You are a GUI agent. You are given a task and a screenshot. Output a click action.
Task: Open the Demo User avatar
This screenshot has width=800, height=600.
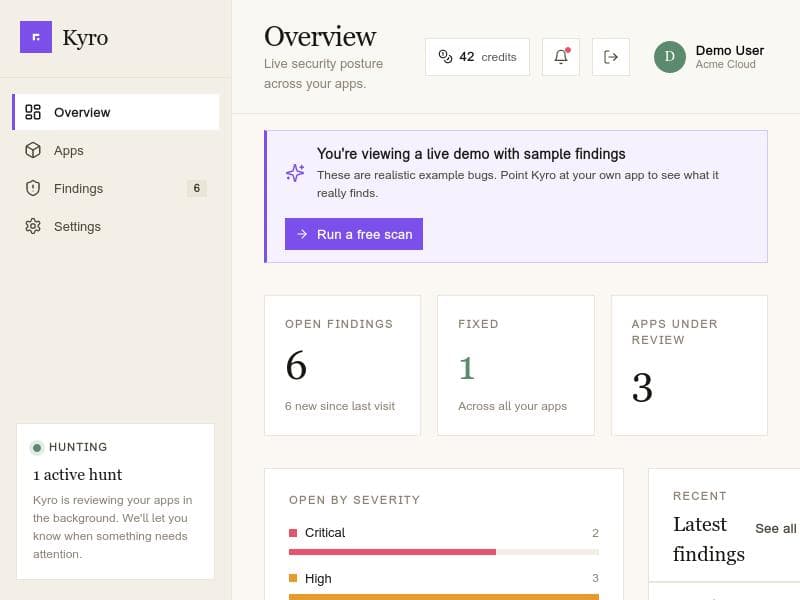tap(669, 57)
